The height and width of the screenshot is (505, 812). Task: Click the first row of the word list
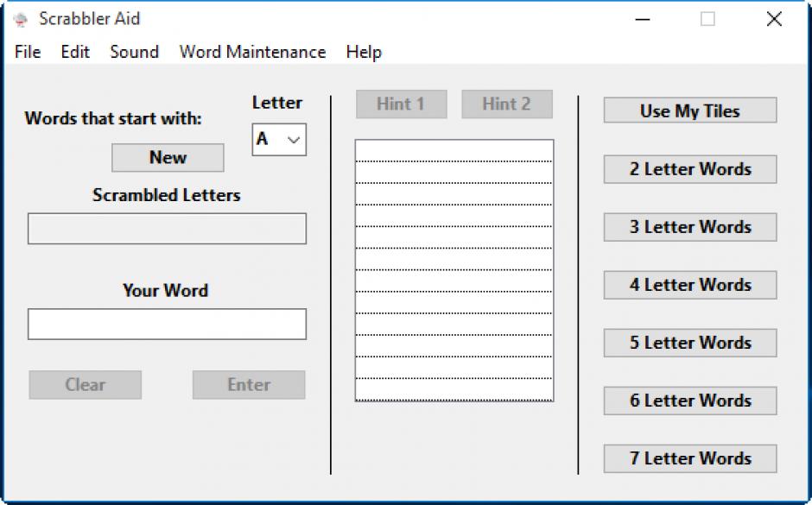click(x=454, y=150)
